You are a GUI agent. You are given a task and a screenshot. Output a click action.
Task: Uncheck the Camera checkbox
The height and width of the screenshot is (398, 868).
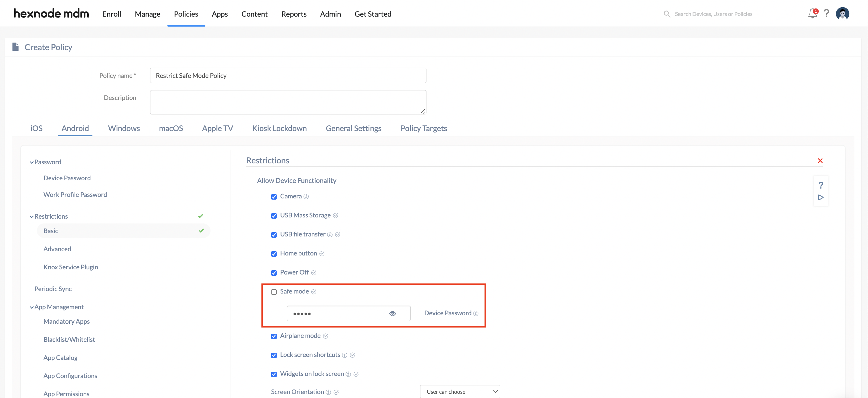pos(274,197)
